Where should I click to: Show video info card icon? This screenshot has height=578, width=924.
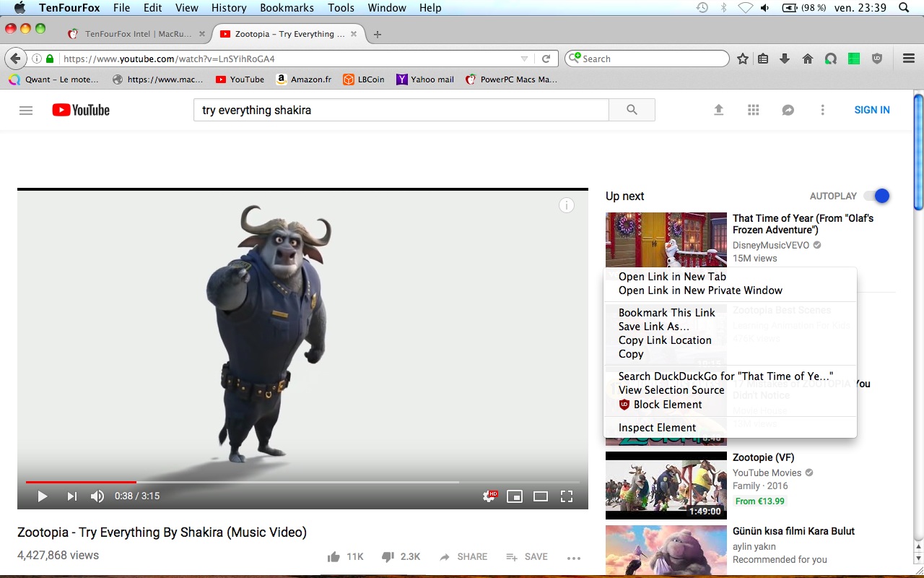coord(567,206)
